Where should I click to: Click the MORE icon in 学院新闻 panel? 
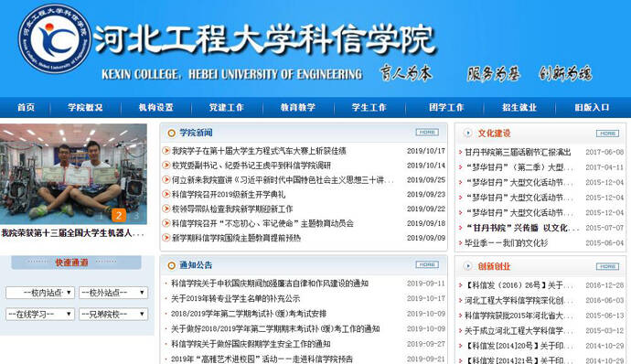427,132
